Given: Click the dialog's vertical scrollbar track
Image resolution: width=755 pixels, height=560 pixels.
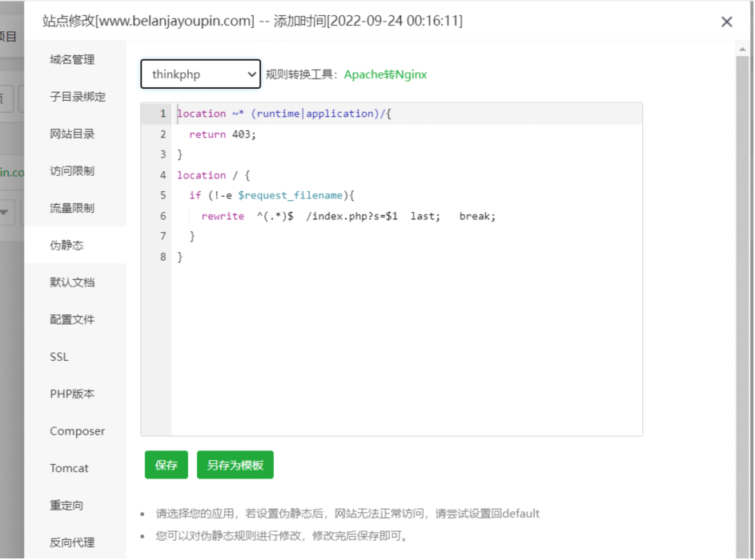Looking at the screenshot, I should coord(742,308).
